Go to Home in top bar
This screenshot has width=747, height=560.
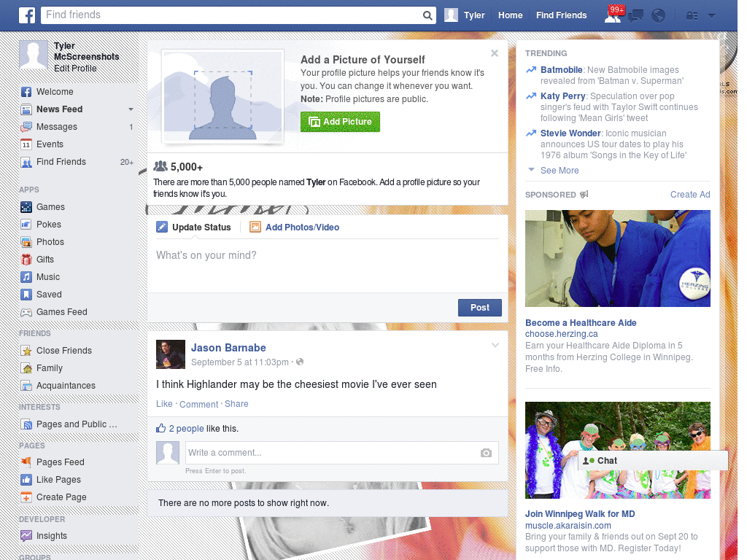[510, 15]
